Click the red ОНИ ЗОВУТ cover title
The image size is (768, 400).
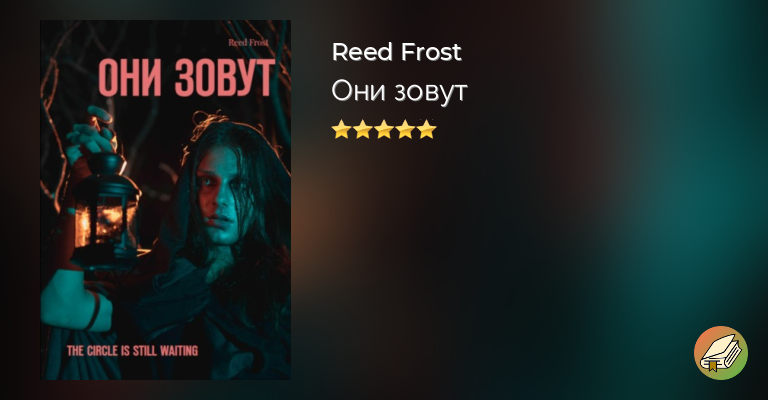(x=186, y=78)
